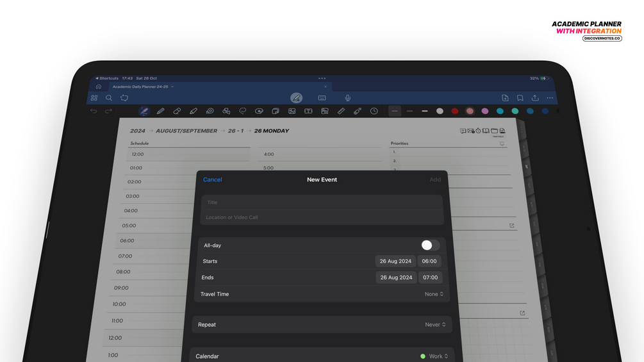Jump to the FEB side tab
The height and width of the screenshot is (362, 644).
(540, 265)
